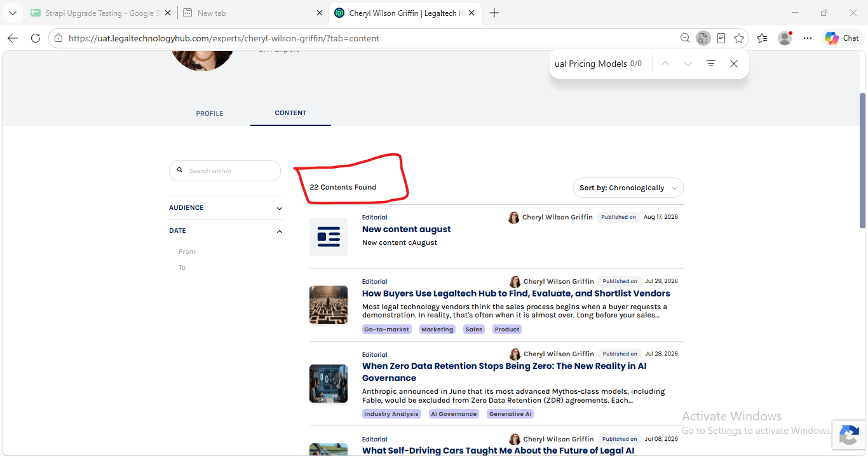Go to next find result arrow
The width and height of the screenshot is (868, 458).
click(x=688, y=64)
